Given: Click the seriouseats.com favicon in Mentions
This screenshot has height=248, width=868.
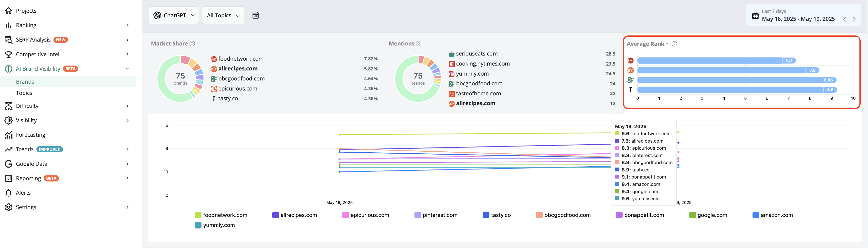Looking at the screenshot, I should (x=452, y=54).
